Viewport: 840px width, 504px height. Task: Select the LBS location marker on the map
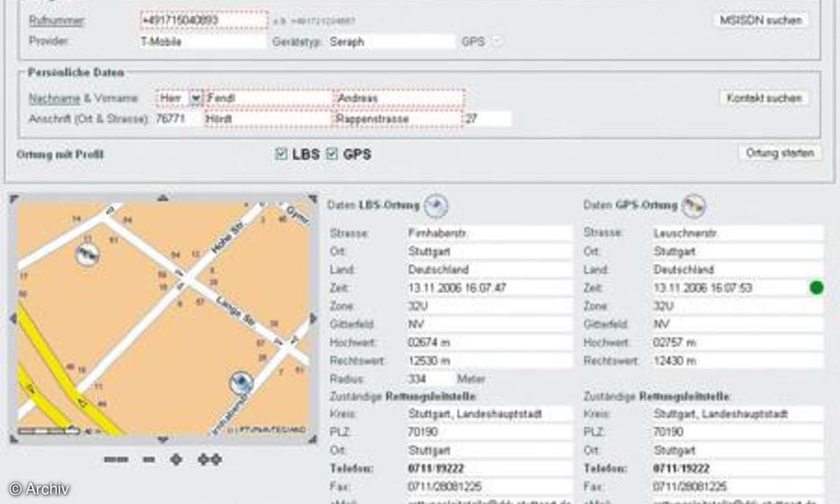[242, 383]
